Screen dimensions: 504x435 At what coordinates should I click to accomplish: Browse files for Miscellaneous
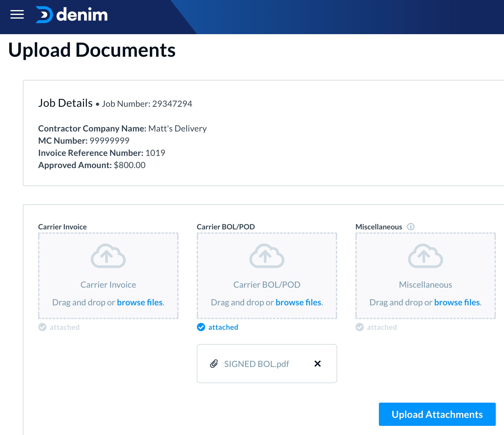pos(457,302)
